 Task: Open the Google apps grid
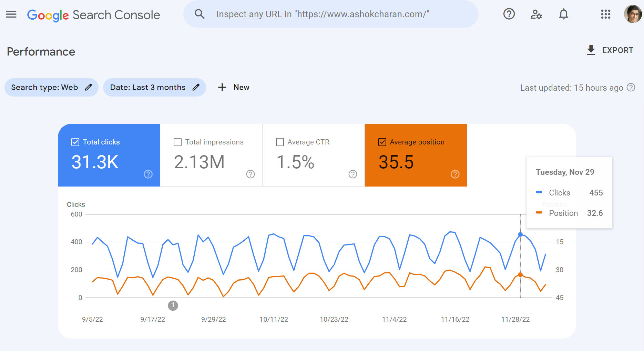click(x=605, y=14)
